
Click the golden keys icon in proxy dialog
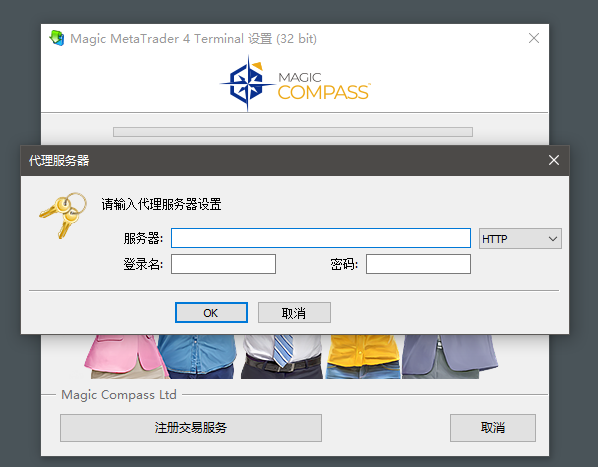click(63, 215)
